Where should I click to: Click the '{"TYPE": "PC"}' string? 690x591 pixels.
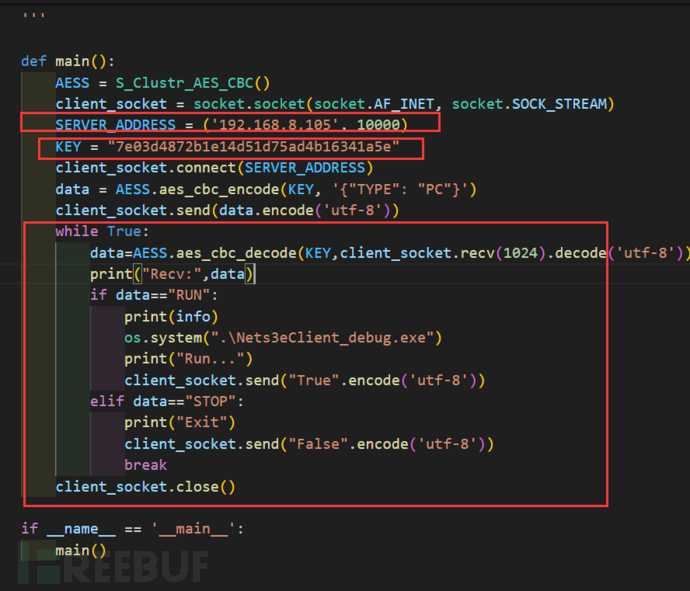pos(400,189)
